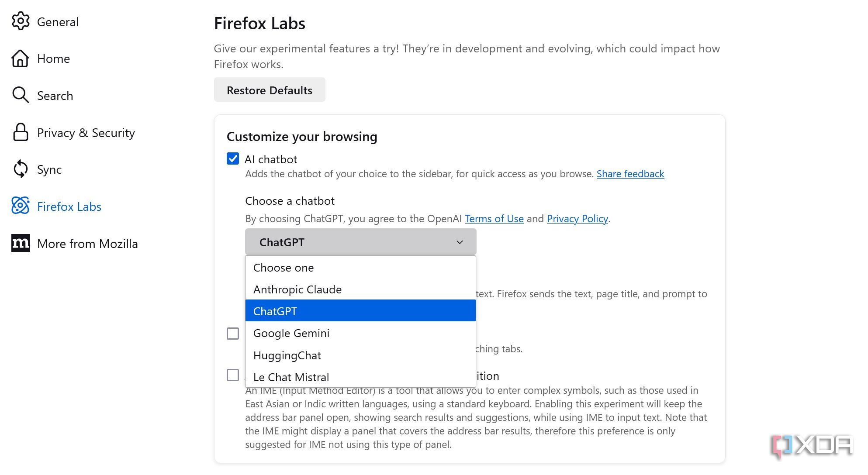
Task: Click the Privacy & Security lock icon
Action: tap(20, 132)
